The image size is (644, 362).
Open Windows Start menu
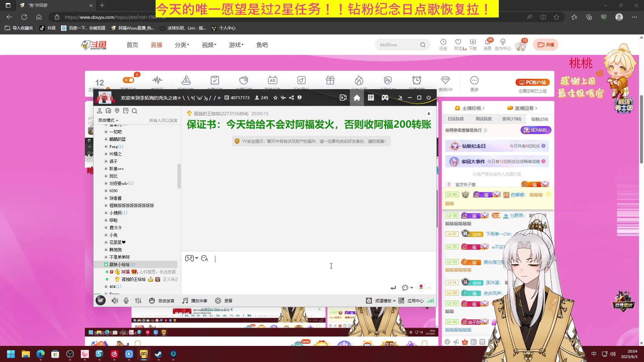click(x=11, y=354)
